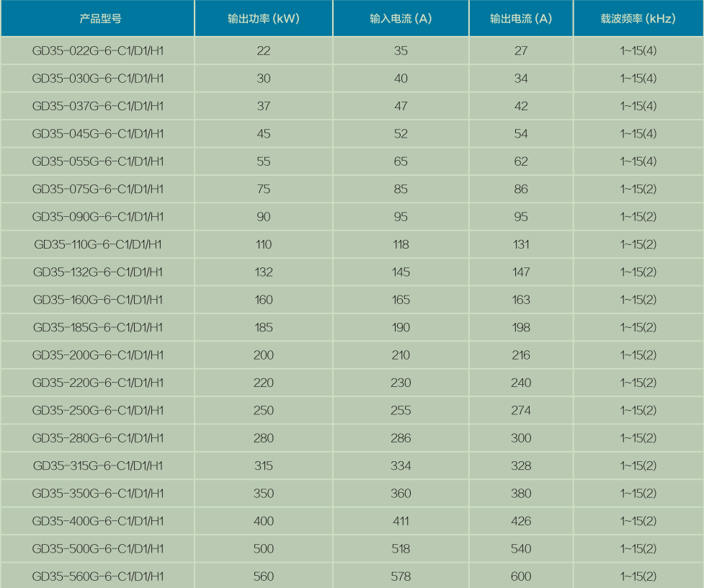Click the 输入电流 (A) column header
This screenshot has height=588, width=704.
tap(401, 19)
